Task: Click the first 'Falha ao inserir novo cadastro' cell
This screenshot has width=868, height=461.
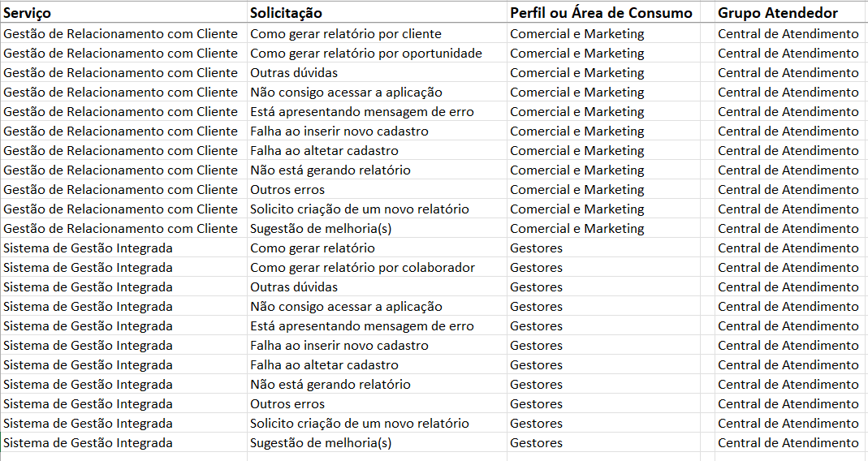Action: pyautogui.click(x=339, y=131)
